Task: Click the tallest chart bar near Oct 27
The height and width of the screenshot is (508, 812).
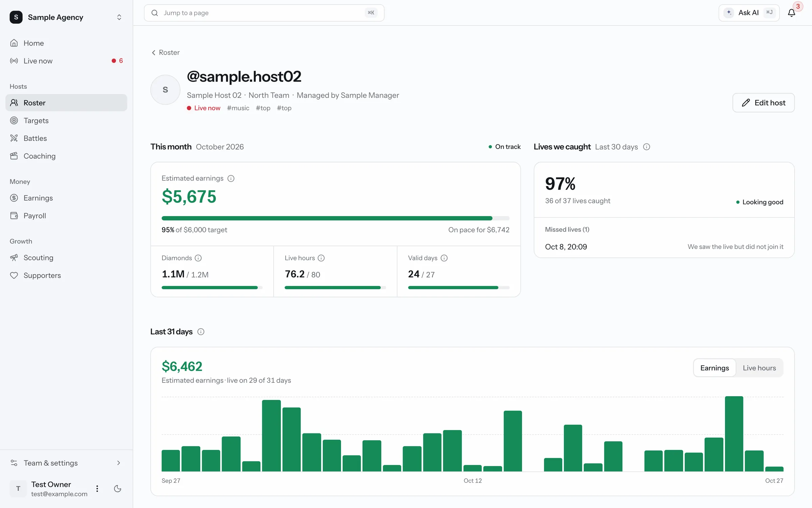Action: (x=734, y=434)
